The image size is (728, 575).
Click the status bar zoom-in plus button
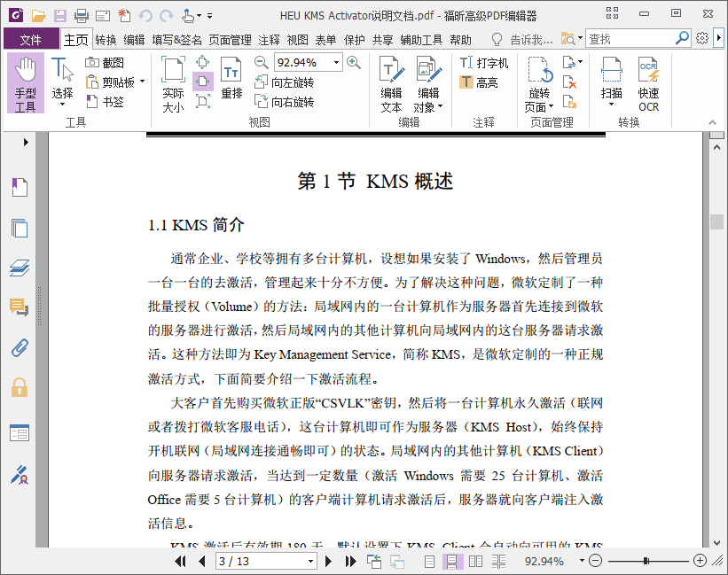click(700, 561)
